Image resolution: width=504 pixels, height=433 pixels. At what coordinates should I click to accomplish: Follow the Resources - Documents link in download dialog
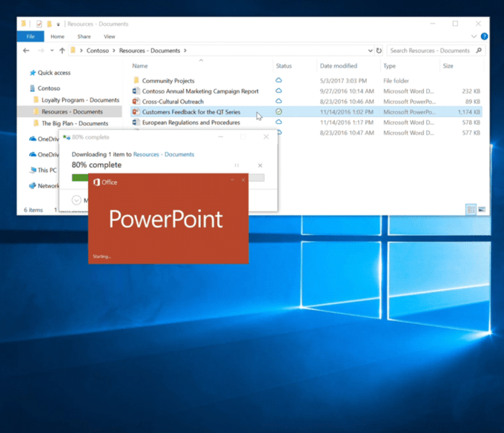pyautogui.click(x=164, y=154)
